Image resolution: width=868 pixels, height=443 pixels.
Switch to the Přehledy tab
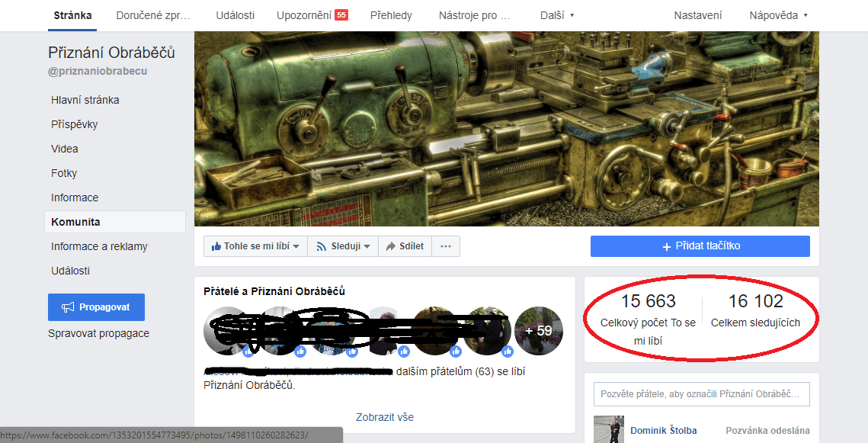(391, 14)
